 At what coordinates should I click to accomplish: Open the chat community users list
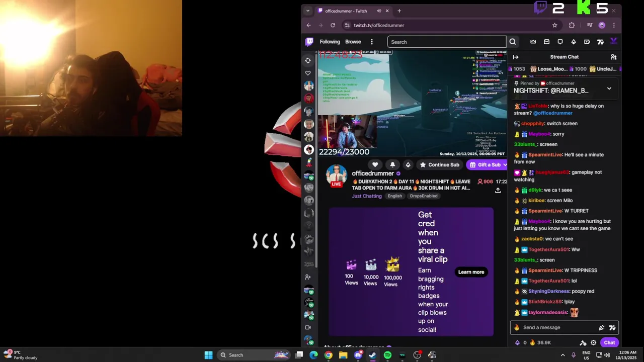pyautogui.click(x=613, y=57)
